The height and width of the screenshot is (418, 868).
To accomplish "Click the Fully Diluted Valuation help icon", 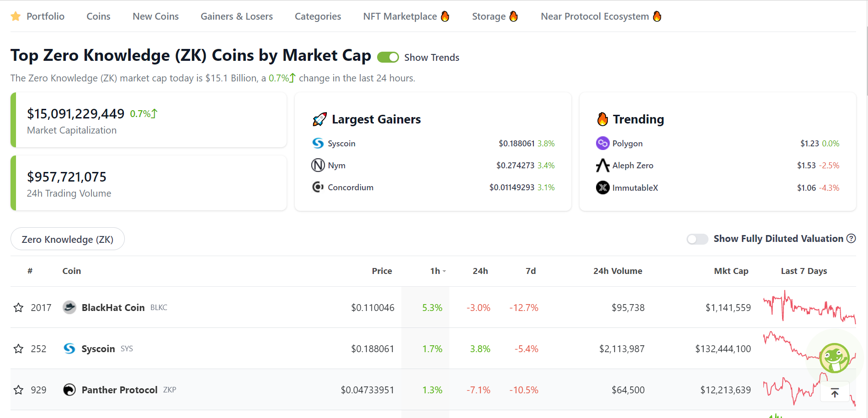I will click(851, 238).
